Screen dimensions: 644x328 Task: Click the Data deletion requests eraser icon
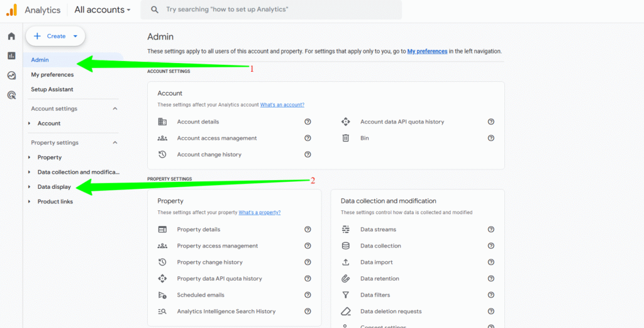[345, 312]
